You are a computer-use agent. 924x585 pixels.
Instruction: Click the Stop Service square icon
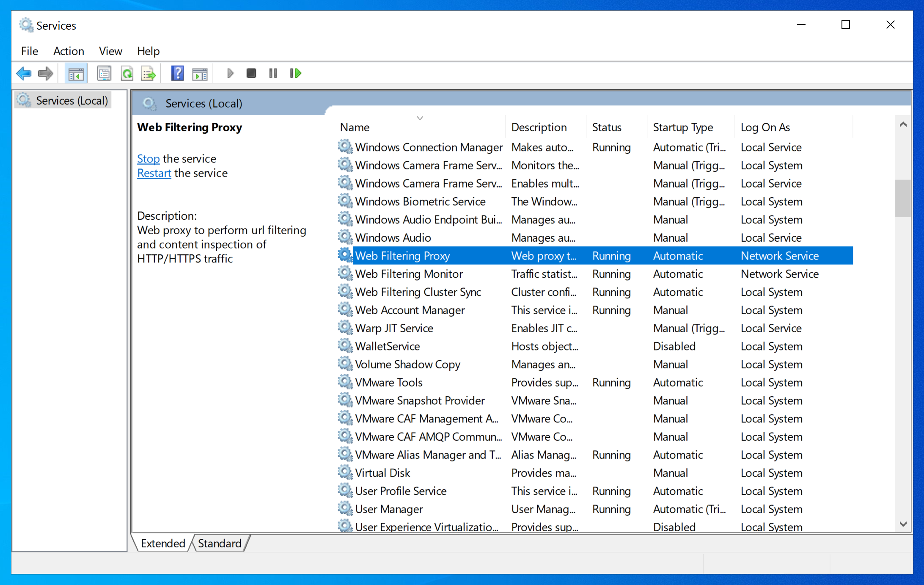[x=251, y=73]
